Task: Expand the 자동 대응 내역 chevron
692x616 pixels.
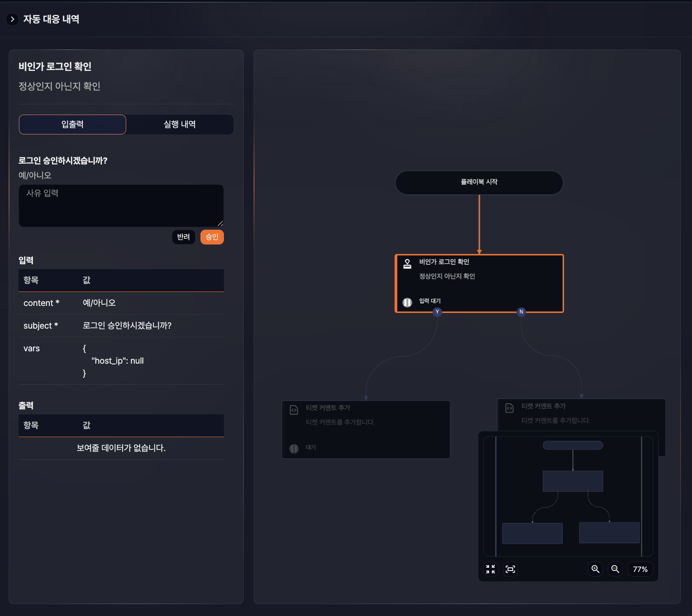Action: tap(12, 19)
